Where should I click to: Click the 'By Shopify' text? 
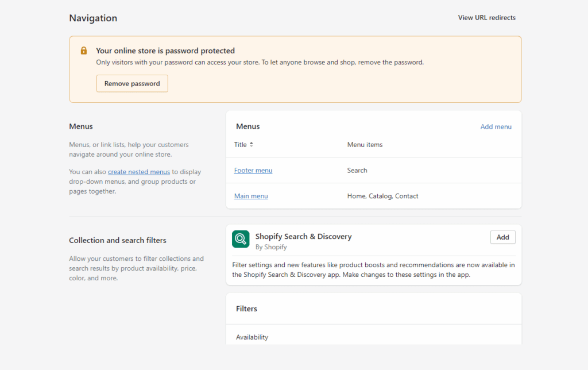[x=271, y=247]
